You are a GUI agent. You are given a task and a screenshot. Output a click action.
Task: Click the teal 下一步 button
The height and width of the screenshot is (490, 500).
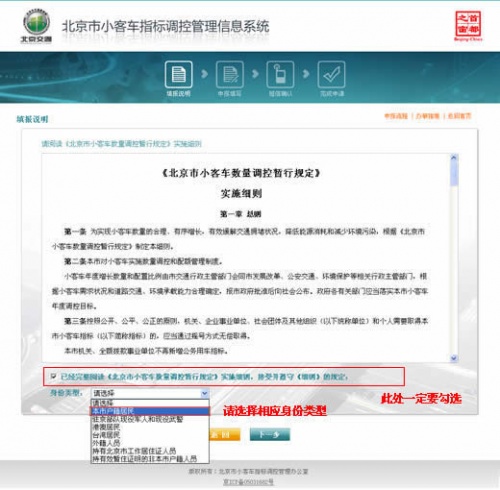click(270, 434)
